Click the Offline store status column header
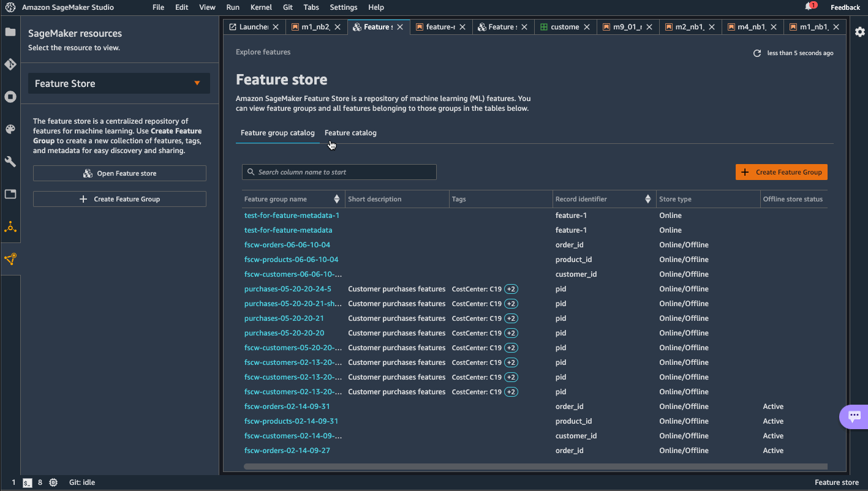The width and height of the screenshot is (868, 491). 793,199
